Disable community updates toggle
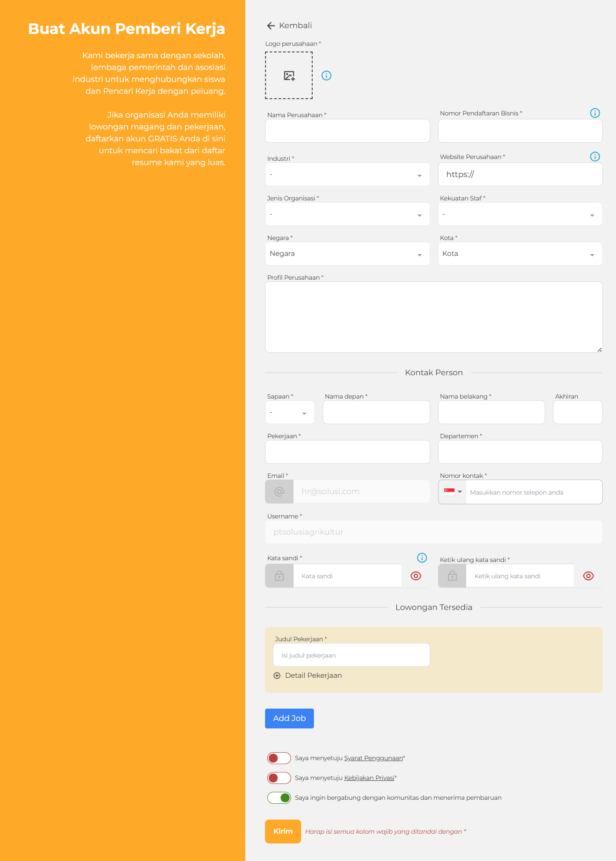Viewport: 616px width, 861px height. tap(279, 798)
